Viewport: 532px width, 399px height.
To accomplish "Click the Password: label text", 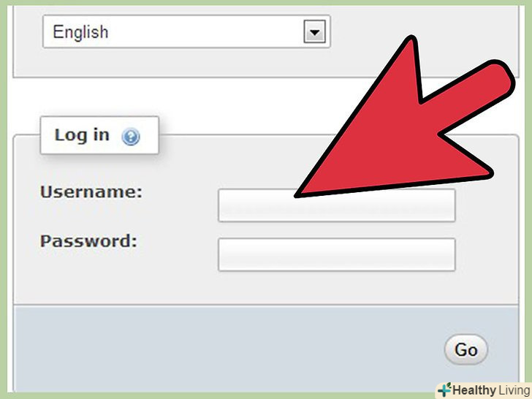I will (88, 241).
